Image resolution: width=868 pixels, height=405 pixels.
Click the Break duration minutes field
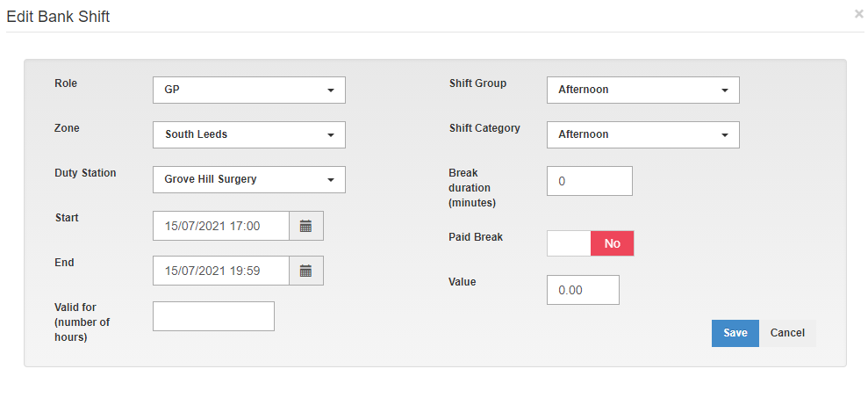(589, 181)
